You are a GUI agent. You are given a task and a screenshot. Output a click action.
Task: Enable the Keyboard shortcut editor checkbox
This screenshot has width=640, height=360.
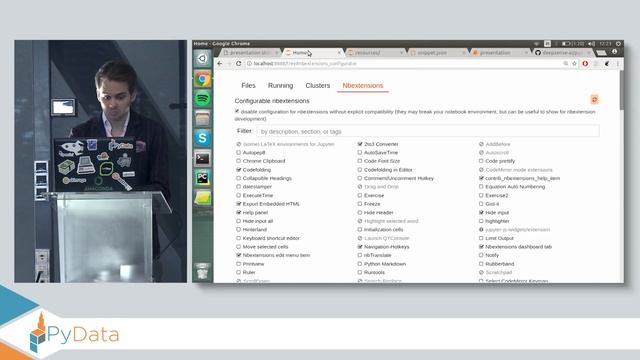pos(238,238)
